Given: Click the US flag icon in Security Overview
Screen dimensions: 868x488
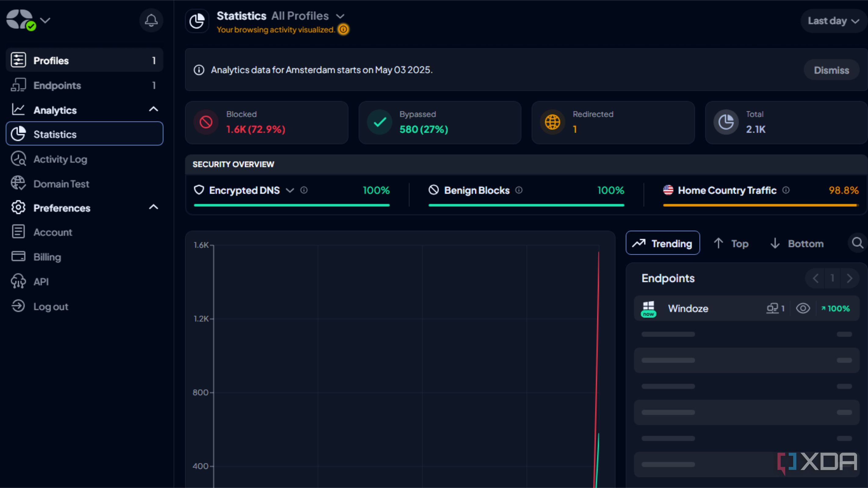Looking at the screenshot, I should click(x=668, y=190).
